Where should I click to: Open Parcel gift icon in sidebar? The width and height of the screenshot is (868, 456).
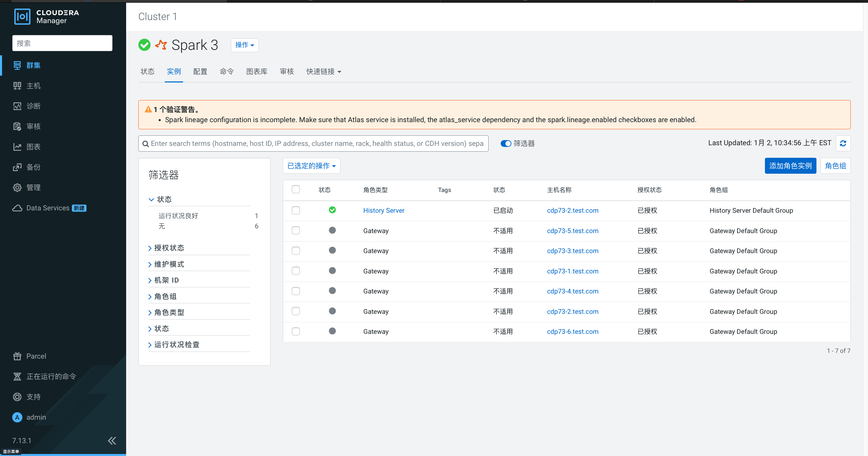(x=17, y=356)
